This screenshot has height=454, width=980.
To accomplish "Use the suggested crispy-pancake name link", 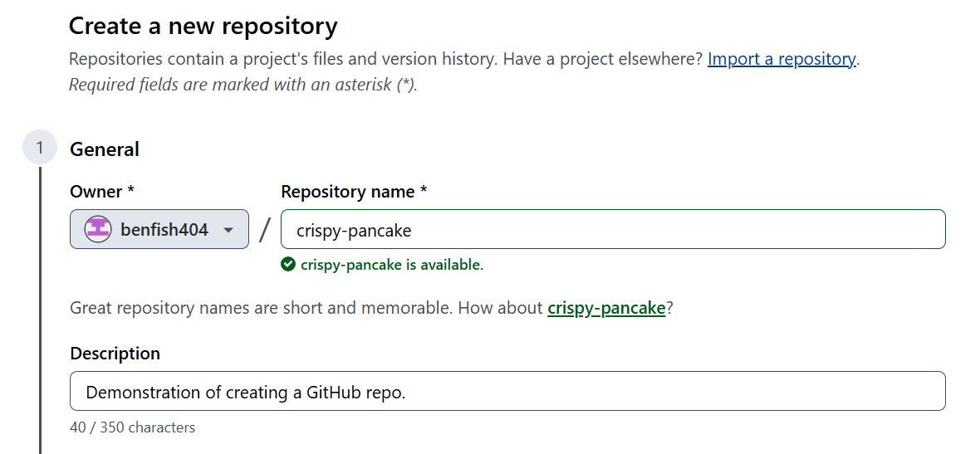I will click(x=606, y=308).
